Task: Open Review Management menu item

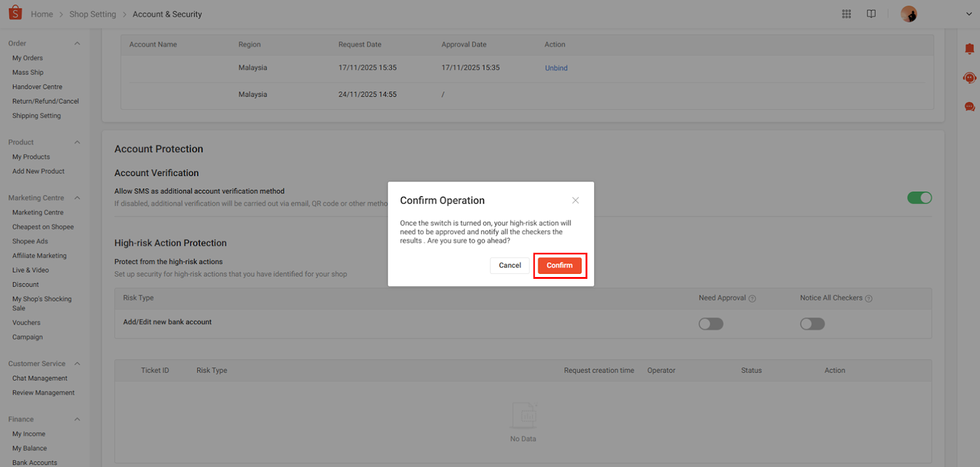Action: tap(43, 393)
